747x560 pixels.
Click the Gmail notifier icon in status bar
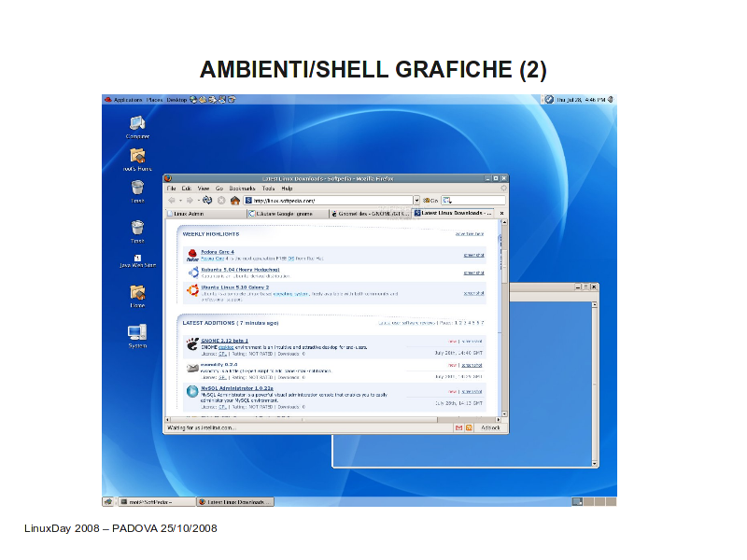(x=458, y=427)
